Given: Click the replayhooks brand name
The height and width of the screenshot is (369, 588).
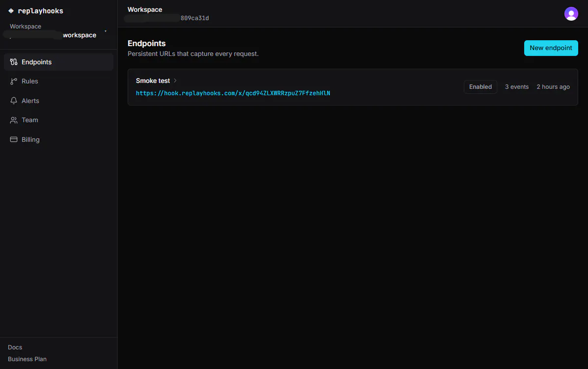Looking at the screenshot, I should tap(41, 11).
